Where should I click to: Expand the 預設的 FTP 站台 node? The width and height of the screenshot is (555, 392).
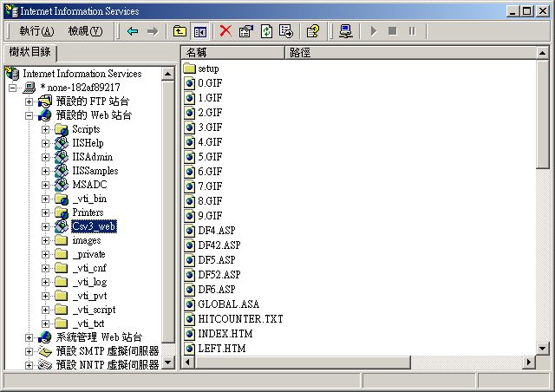[x=29, y=101]
